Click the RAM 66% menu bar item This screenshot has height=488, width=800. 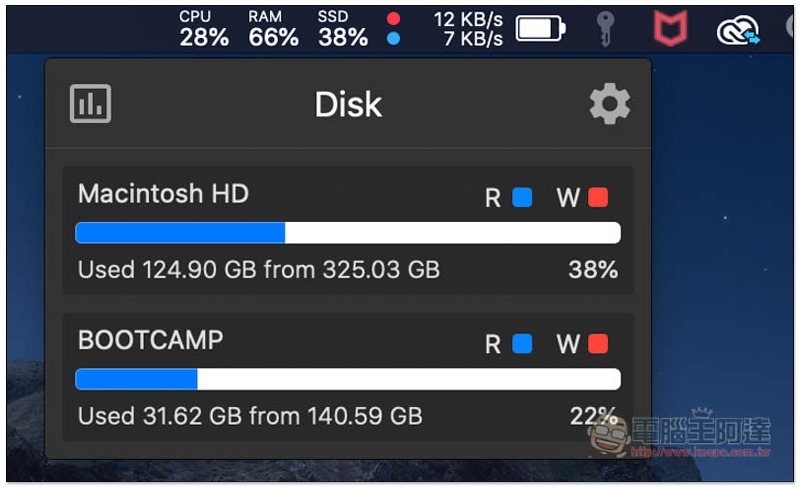274,29
